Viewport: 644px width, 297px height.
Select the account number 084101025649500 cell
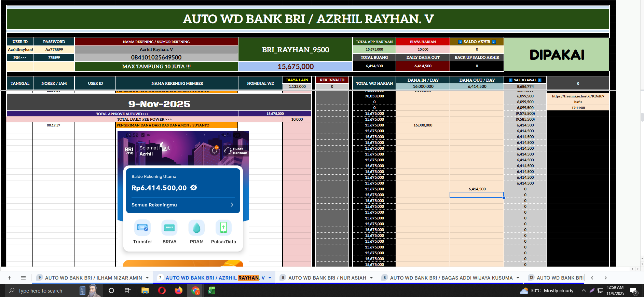156,57
